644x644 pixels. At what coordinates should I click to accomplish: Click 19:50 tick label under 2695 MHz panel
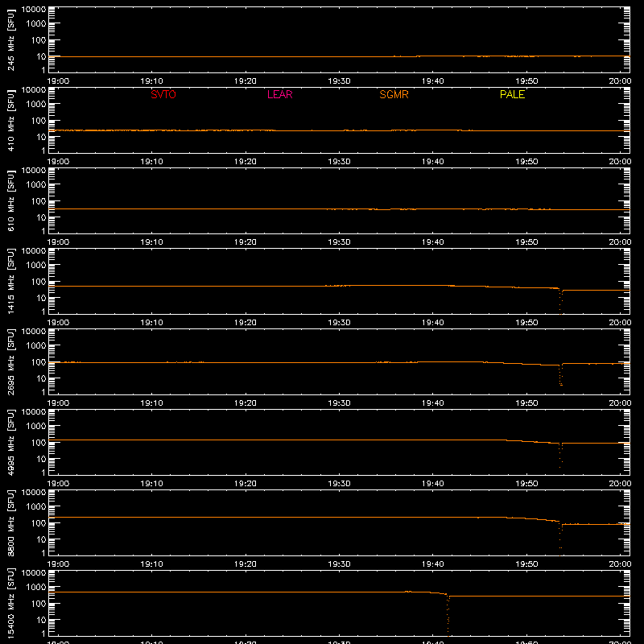(x=526, y=403)
